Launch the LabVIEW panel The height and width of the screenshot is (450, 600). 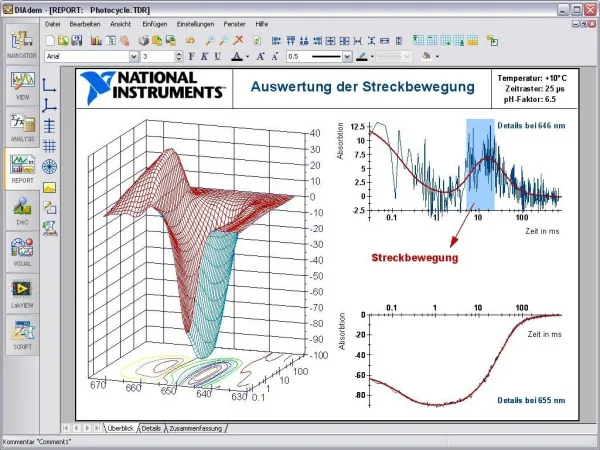[x=20, y=292]
